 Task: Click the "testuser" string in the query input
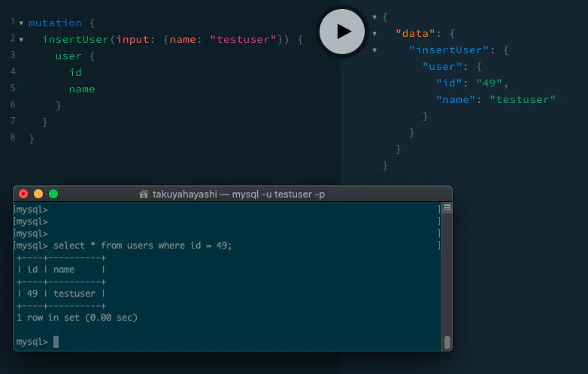[243, 40]
